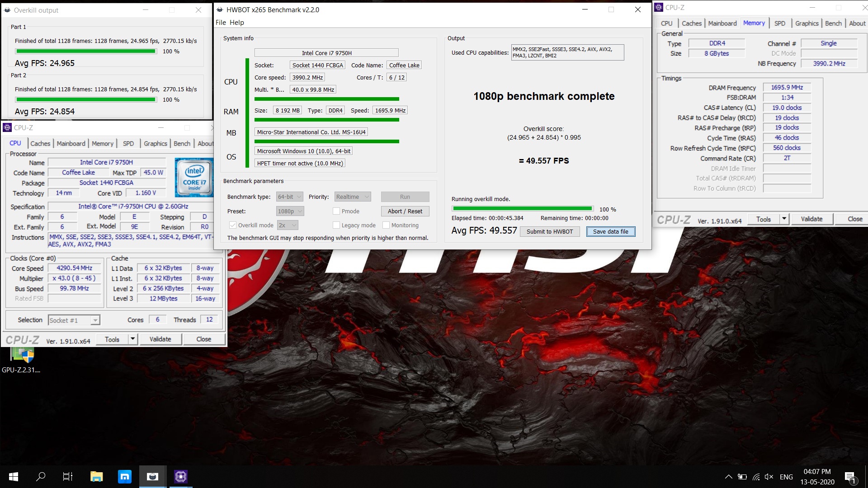The width and height of the screenshot is (868, 488).
Task: Click Submit to HWBOT button
Action: point(550,231)
